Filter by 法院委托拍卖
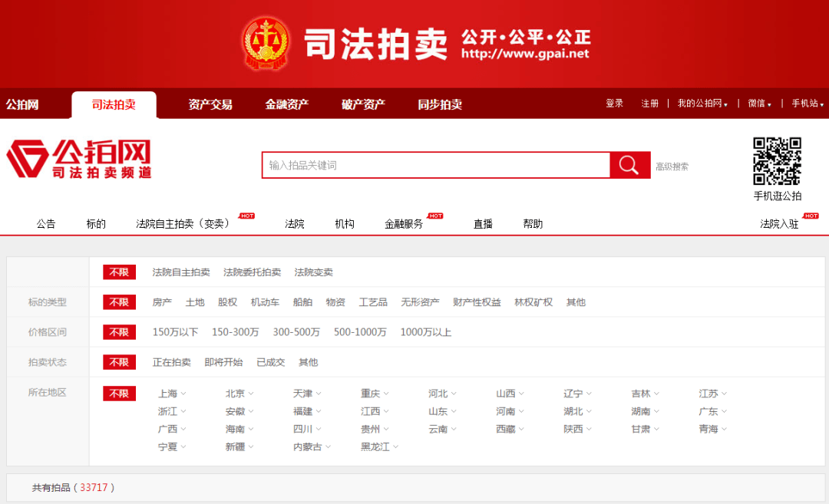The height and width of the screenshot is (504, 829). [252, 272]
